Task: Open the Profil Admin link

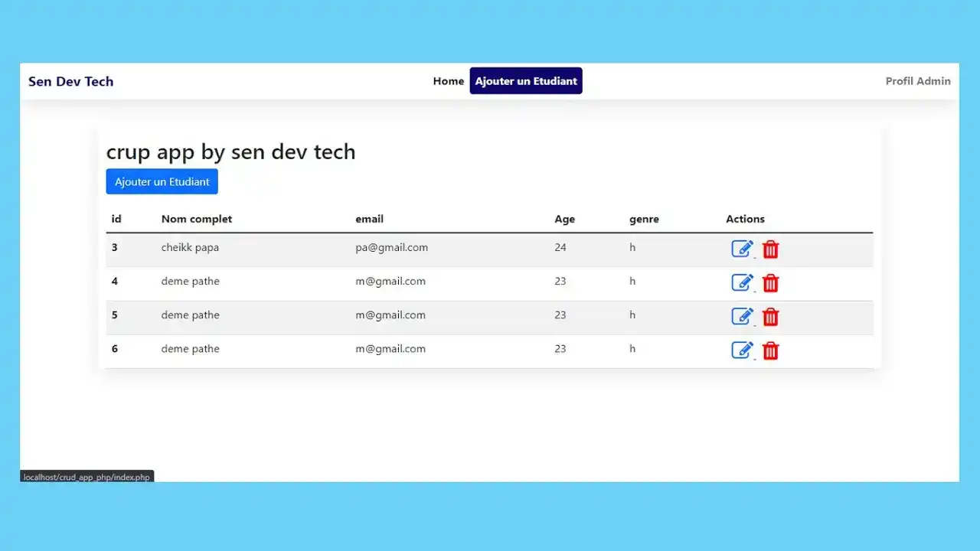Action: tap(918, 81)
